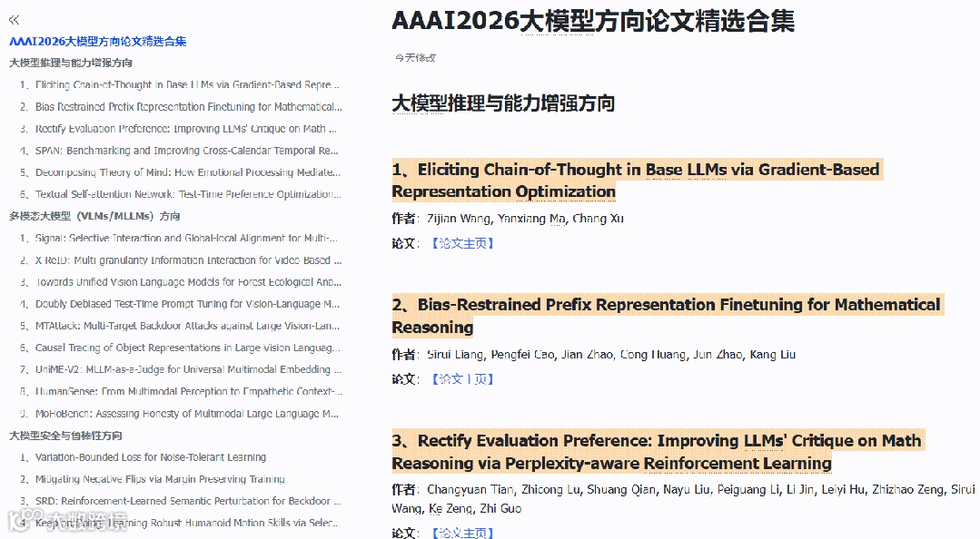Open the 论文主页 link under paper 1
This screenshot has width=980, height=539.
[462, 243]
